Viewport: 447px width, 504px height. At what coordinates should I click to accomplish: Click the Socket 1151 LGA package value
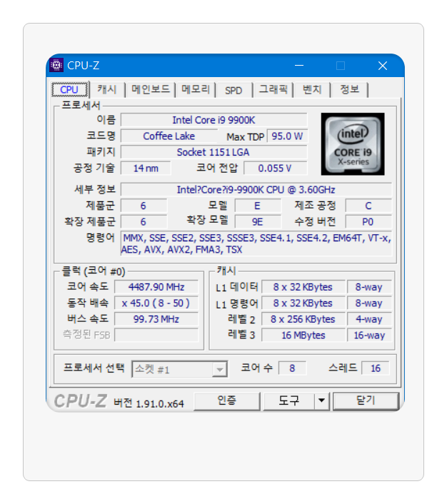(x=214, y=152)
